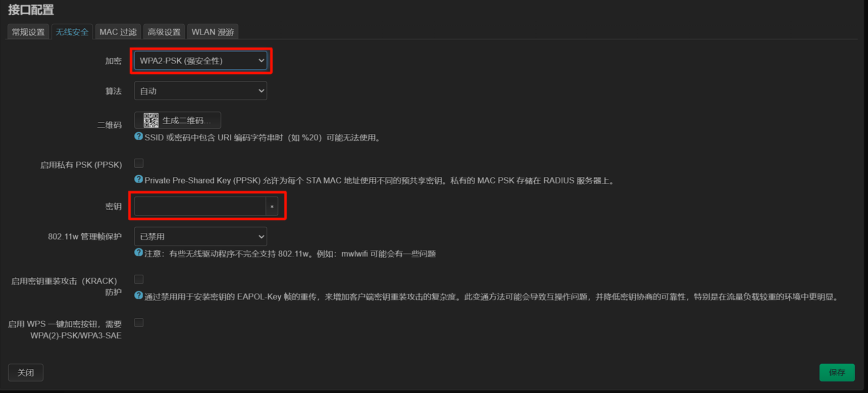Click the 关闭 button

point(26,372)
